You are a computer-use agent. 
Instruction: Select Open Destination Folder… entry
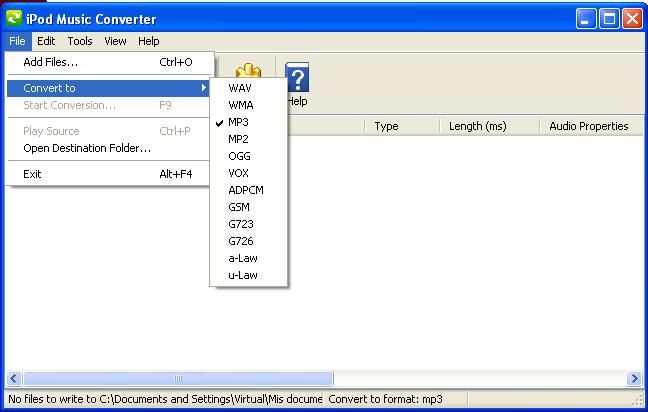click(108, 148)
